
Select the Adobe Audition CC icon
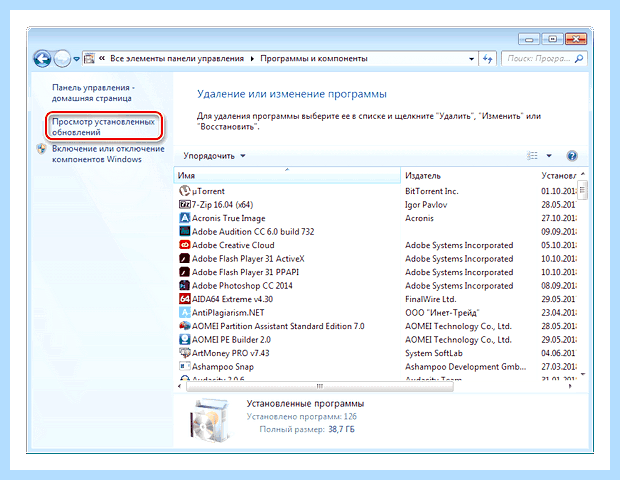[x=184, y=231]
